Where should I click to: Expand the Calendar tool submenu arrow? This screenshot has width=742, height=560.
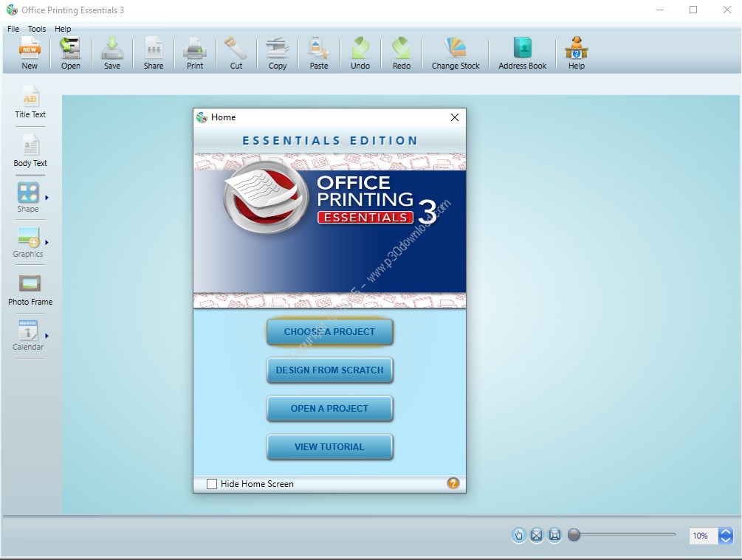pyautogui.click(x=47, y=336)
